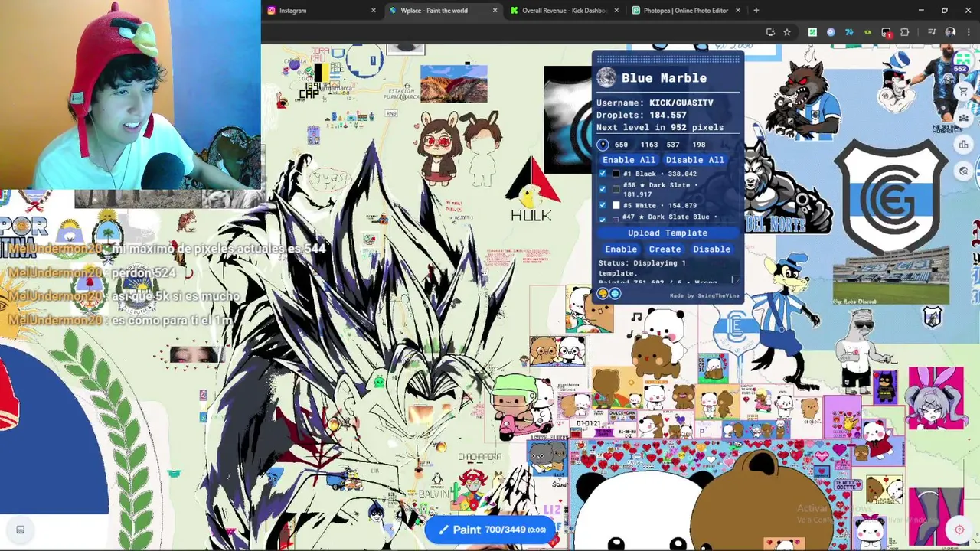Open a new browser tab with plus
Viewport: 980px width, 551px height.
(756, 11)
